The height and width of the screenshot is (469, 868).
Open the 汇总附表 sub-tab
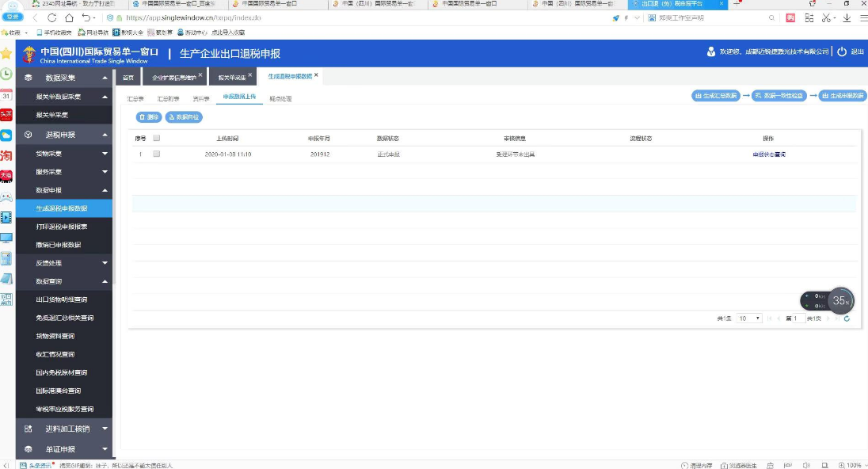(168, 98)
